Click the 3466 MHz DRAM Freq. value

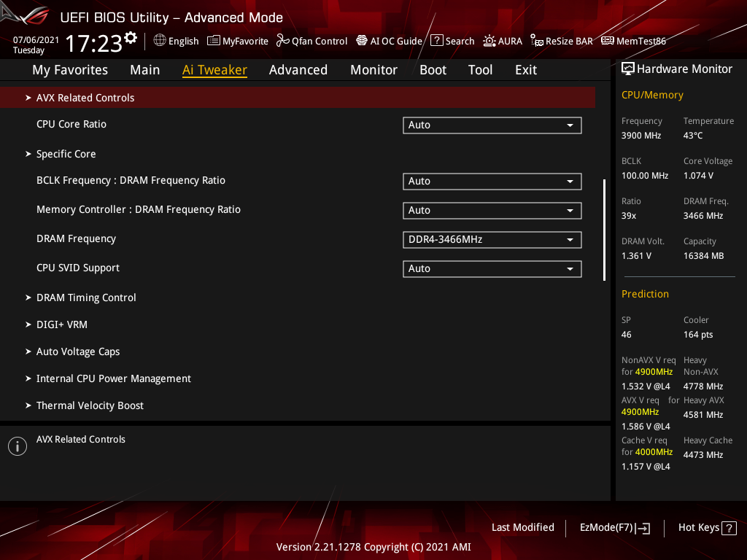pos(703,216)
